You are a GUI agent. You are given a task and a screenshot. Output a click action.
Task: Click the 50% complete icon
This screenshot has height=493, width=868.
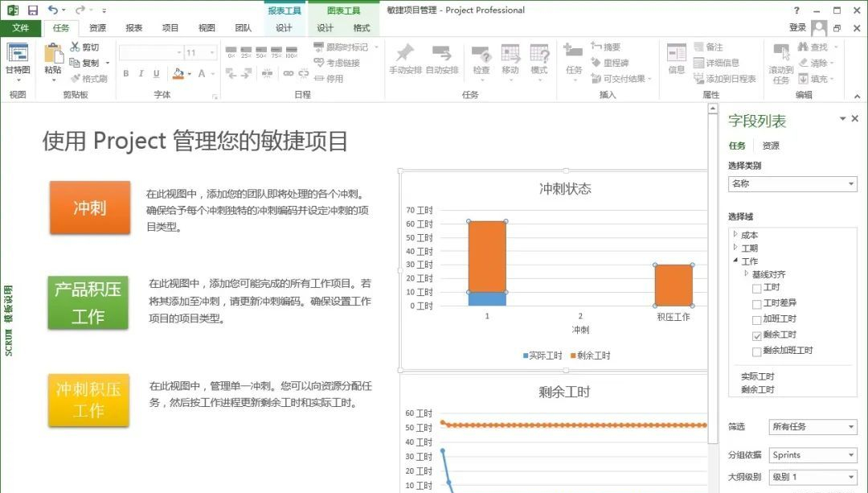[x=260, y=52]
